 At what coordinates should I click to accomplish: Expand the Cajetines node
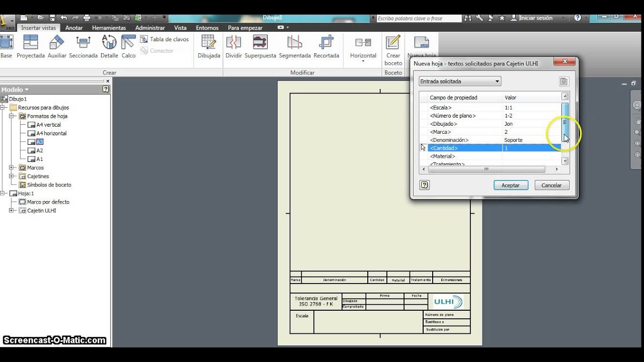pos(12,176)
